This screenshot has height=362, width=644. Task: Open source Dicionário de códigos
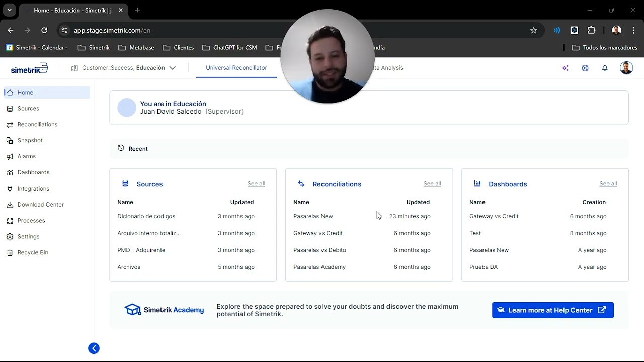click(146, 216)
